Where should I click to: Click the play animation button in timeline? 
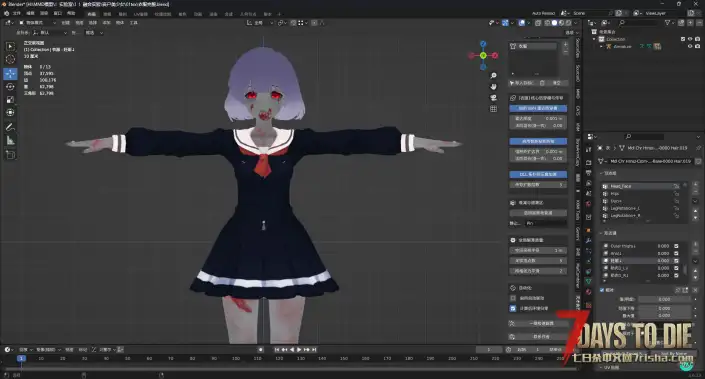[299, 349]
